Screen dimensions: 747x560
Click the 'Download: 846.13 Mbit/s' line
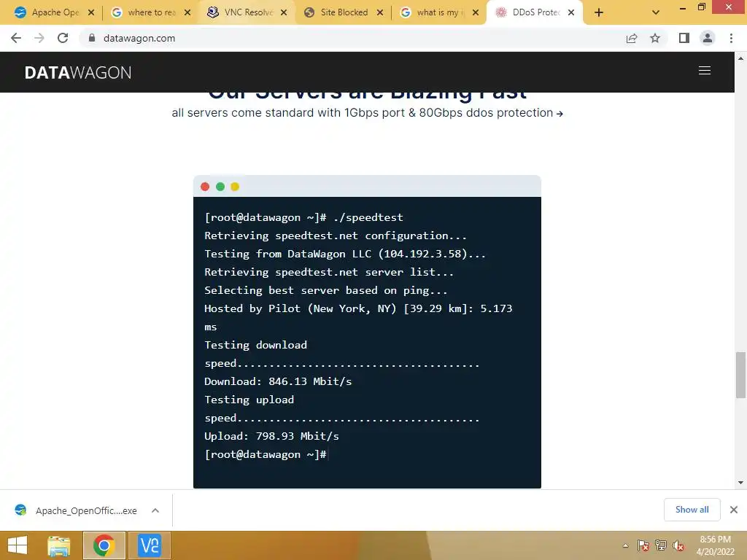pyautogui.click(x=278, y=381)
